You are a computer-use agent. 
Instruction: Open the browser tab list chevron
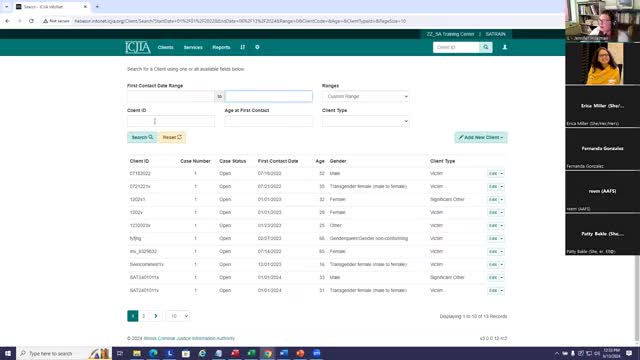[7, 7]
